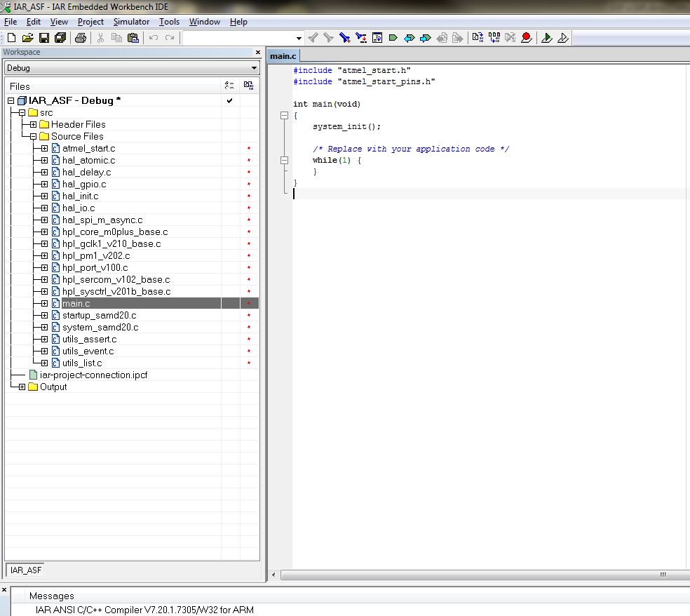The image size is (690, 616).
Task: Collapse the while(1) loop fold marker
Action: [284, 161]
